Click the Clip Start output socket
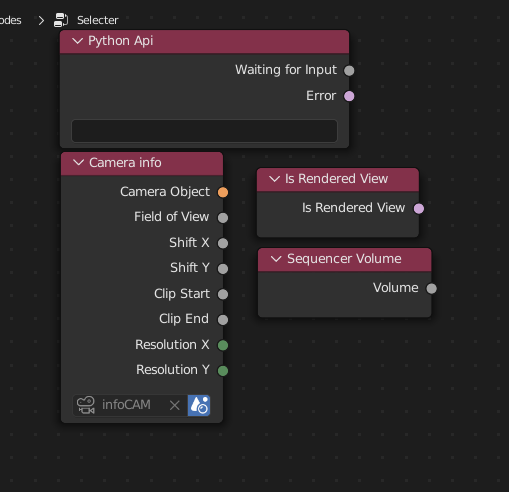Image resolution: width=509 pixels, height=492 pixels. tap(223, 294)
